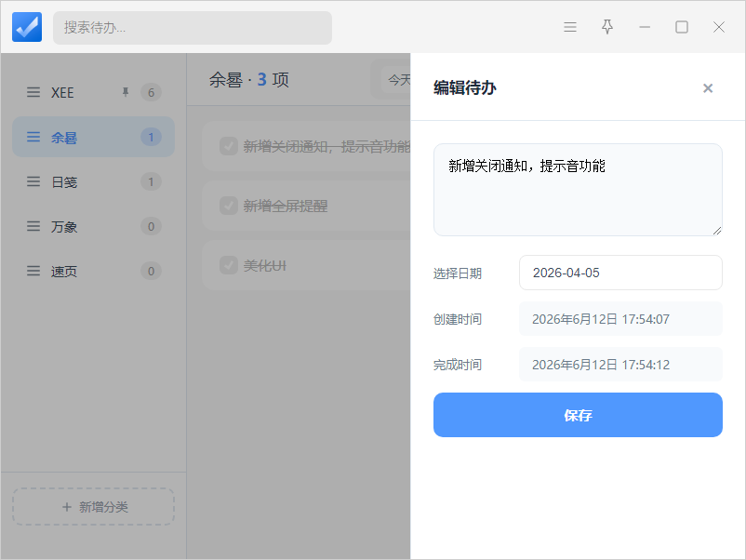Minimize the todo app window
746x560 pixels.
(x=645, y=27)
